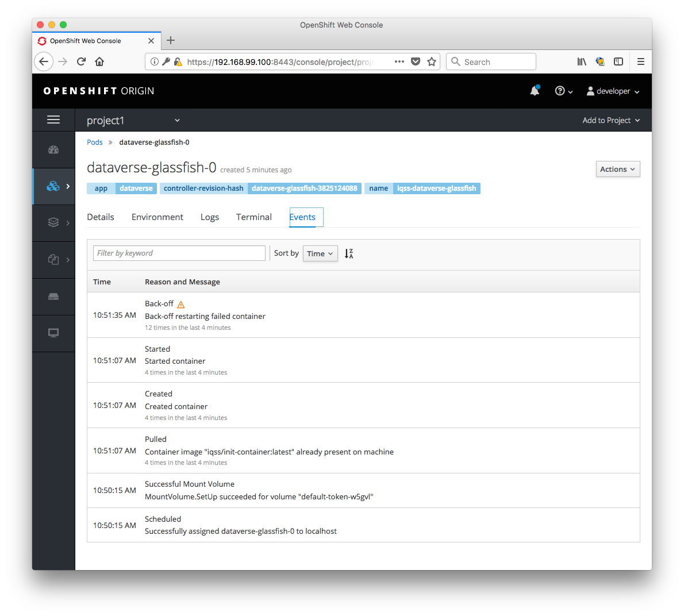Click the Time column header
This screenshot has width=684, height=616.
(x=102, y=282)
